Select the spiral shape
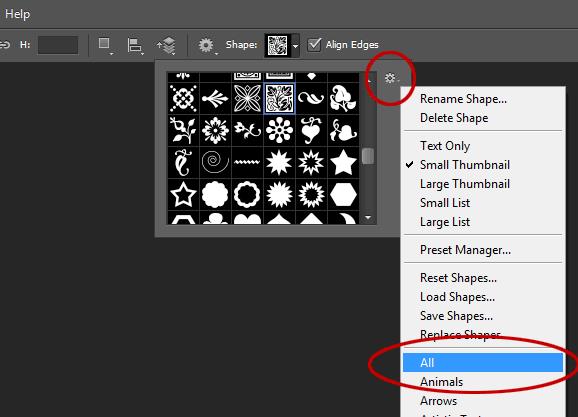The width and height of the screenshot is (578, 417). 215,162
